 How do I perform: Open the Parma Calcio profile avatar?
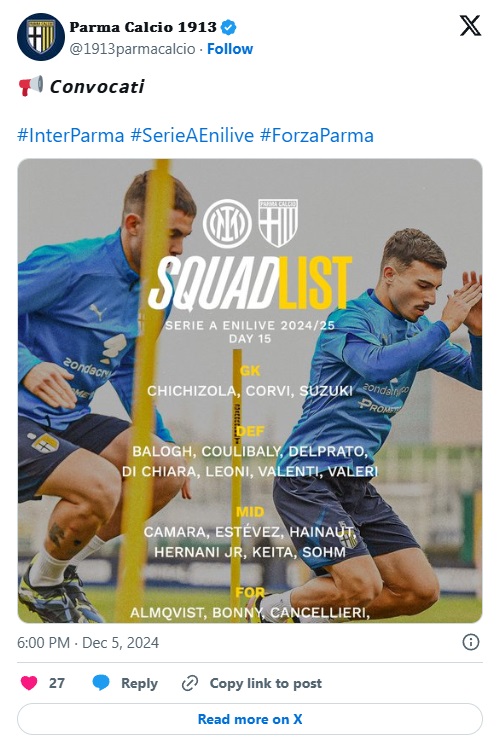click(x=41, y=36)
